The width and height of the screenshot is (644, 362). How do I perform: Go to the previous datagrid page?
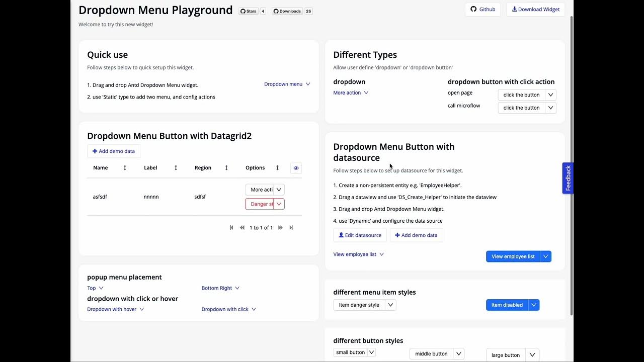242,228
